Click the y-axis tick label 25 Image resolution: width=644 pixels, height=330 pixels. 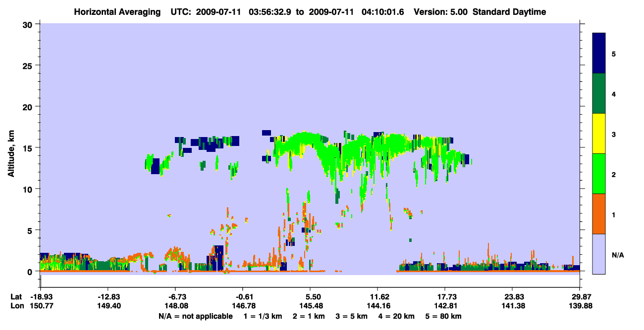pyautogui.click(x=29, y=65)
